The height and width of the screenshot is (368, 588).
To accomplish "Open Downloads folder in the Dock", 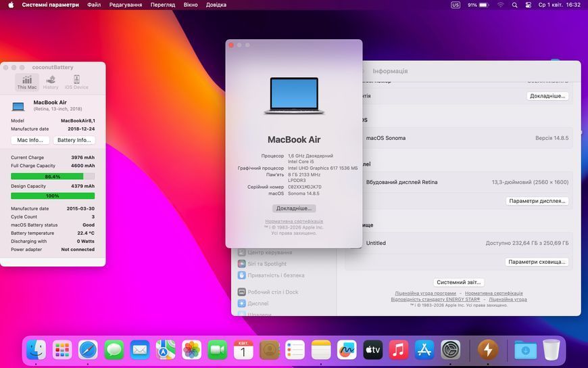I will 525,350.
